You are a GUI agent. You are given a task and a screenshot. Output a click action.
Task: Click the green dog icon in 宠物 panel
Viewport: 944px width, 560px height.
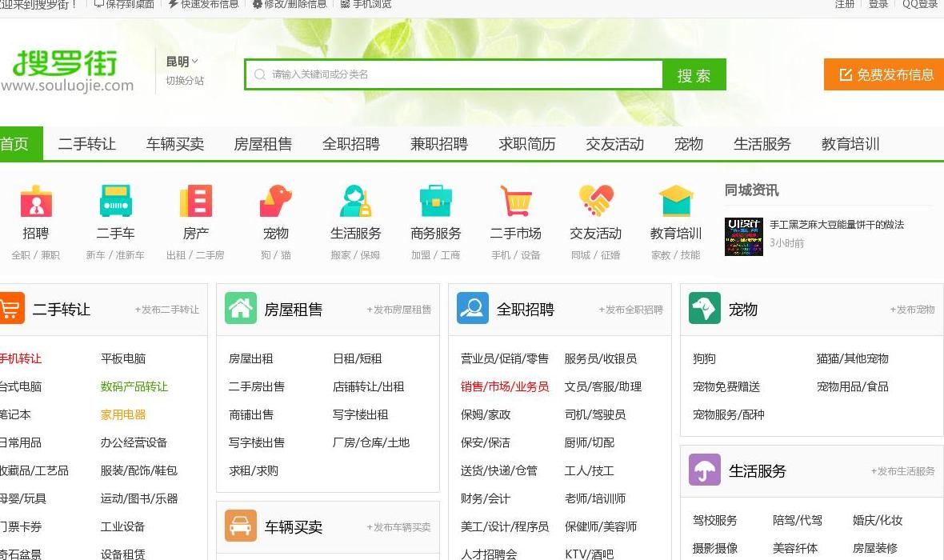[x=704, y=308]
